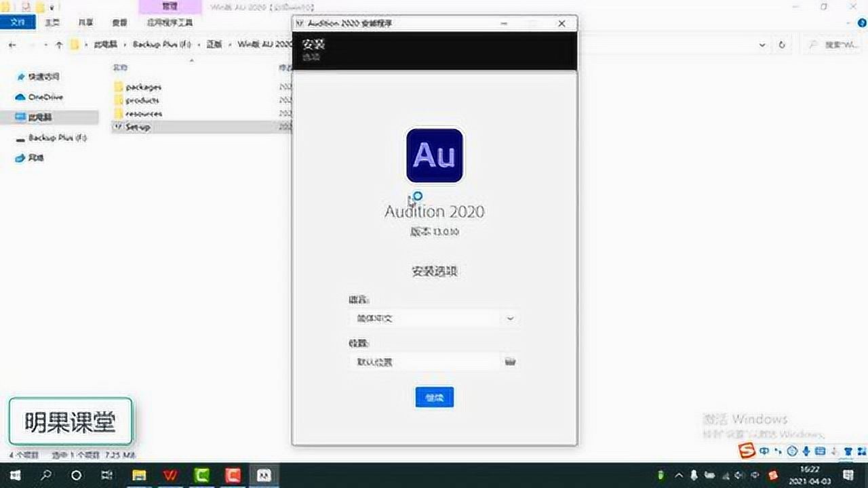Open the red Camtasia recorder taskbar icon
The image size is (868, 488).
[233, 475]
